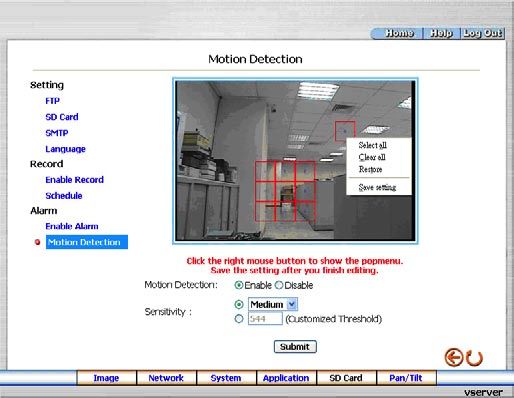Click the Submit button
514x398 pixels.
coord(295,347)
